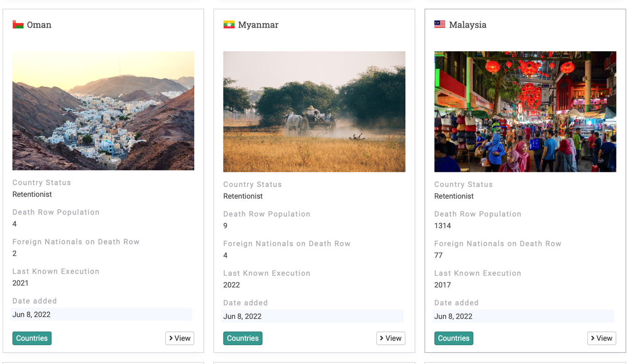633x364 pixels.
Task: Select the Countries tag on Myanmar card
Action: click(x=242, y=338)
